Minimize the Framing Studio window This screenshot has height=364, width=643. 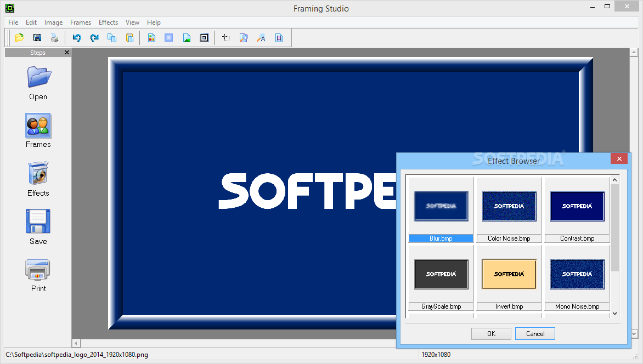click(x=592, y=7)
